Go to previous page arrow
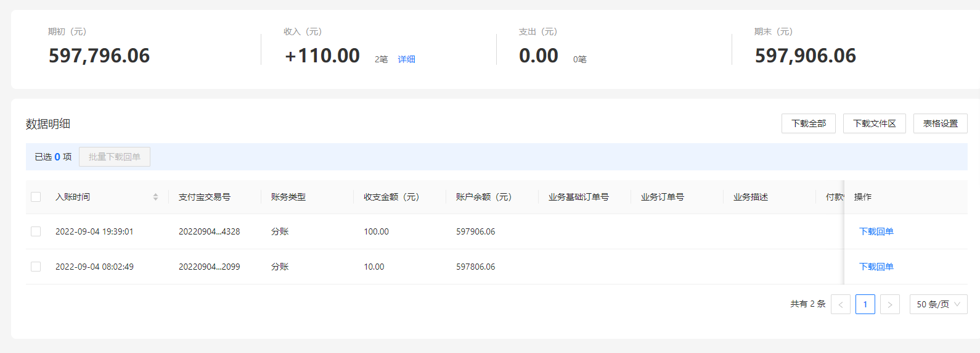The width and height of the screenshot is (980, 353). pos(840,304)
